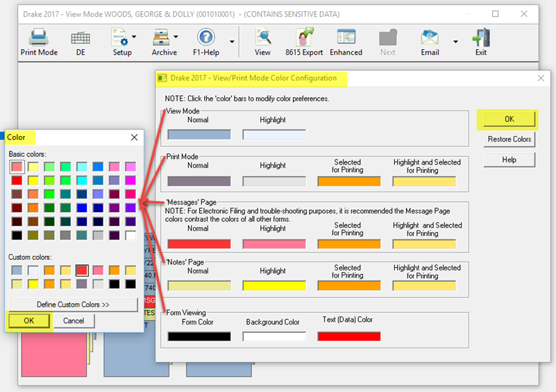Click Print Mode Normal color bar
Screen dimensions: 556x392
199,182
